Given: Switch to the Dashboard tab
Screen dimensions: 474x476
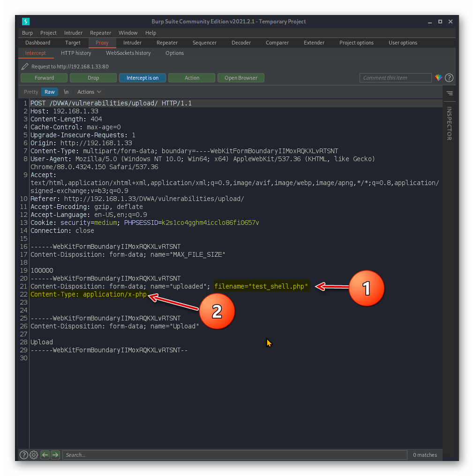Looking at the screenshot, I should [38, 43].
